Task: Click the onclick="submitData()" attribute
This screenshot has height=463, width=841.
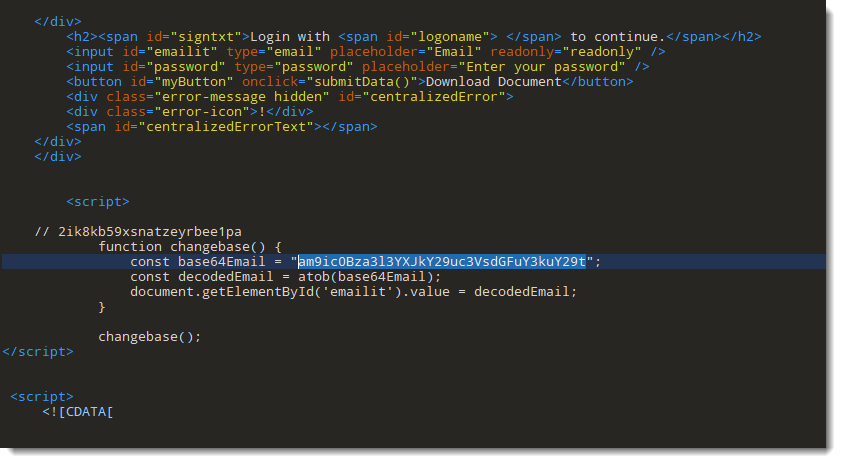Action: [330, 82]
